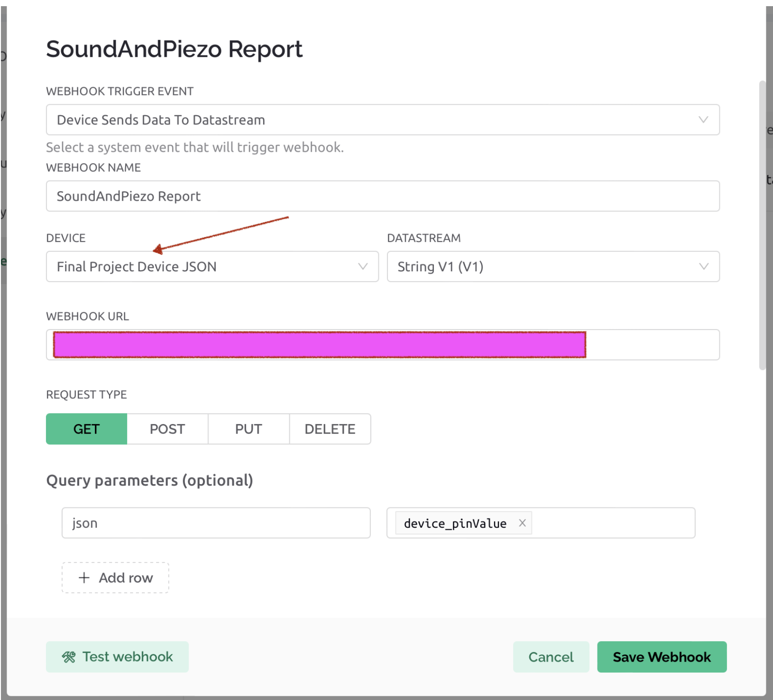Open the Webhook Trigger Event dropdown

pyautogui.click(x=383, y=120)
